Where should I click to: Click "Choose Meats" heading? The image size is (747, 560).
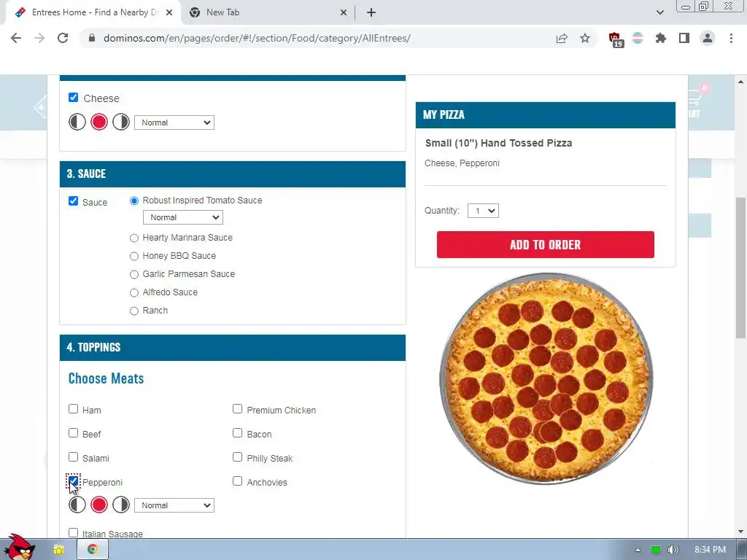(107, 378)
